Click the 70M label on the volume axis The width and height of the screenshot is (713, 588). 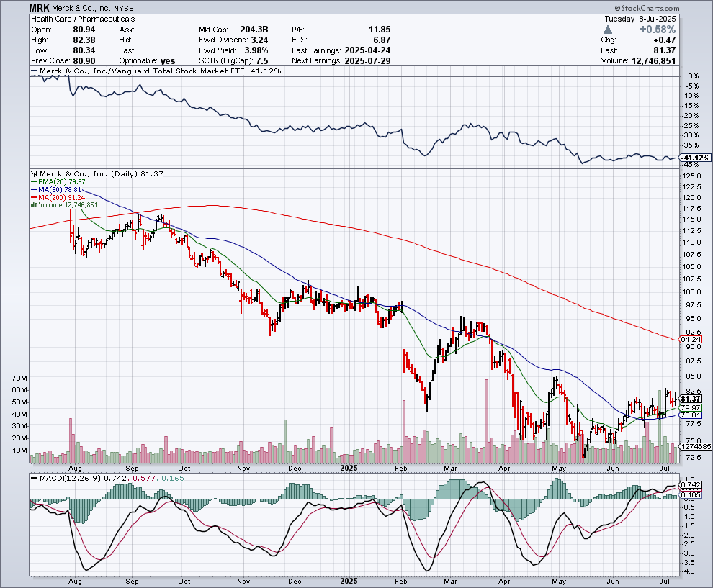click(19, 379)
